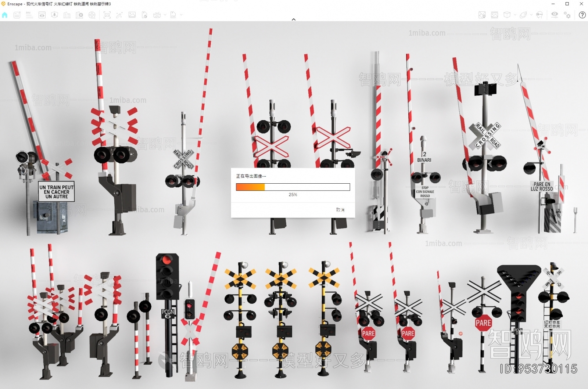588x389 pixels.
Task: Expand the projection mode cube dropdown
Action: click(515, 15)
